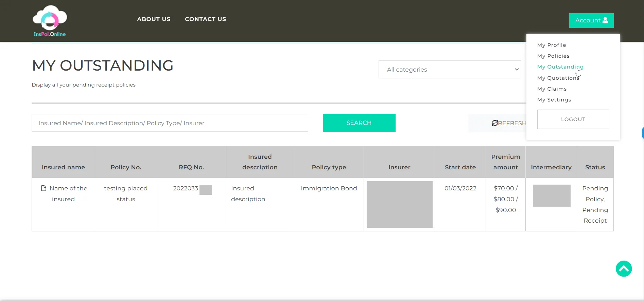The image size is (644, 301).
Task: Select My Quotations from account menu
Action: (558, 78)
